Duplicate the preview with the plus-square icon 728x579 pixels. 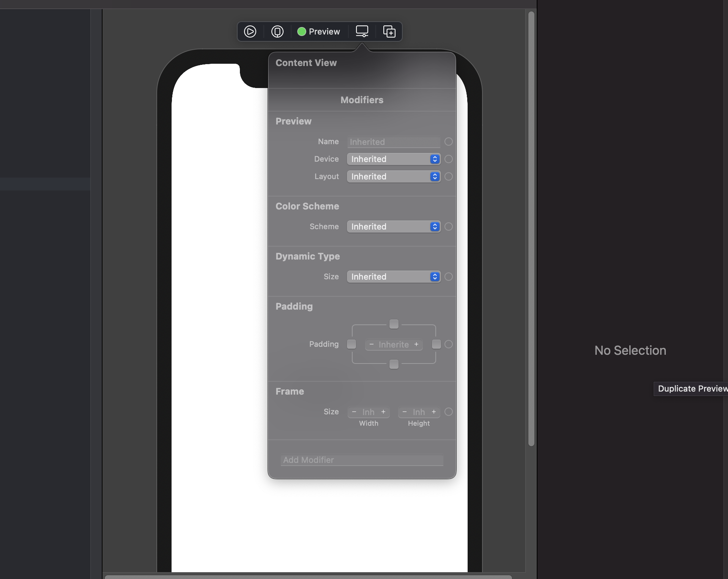tap(389, 31)
